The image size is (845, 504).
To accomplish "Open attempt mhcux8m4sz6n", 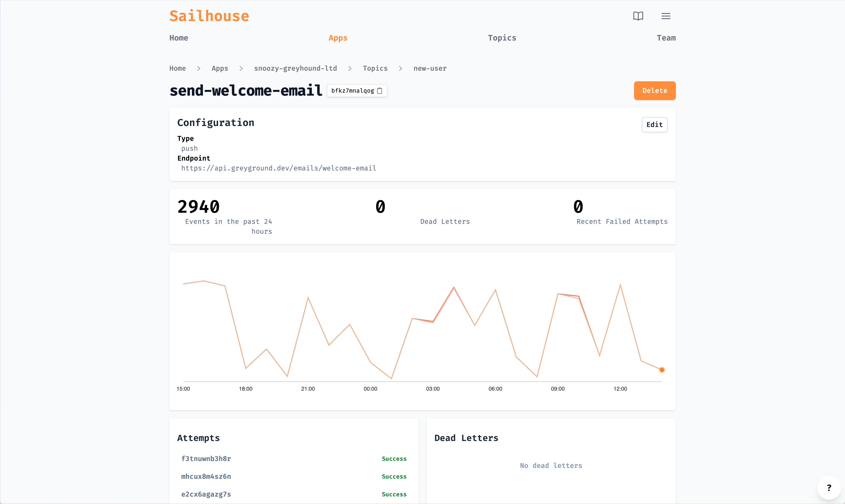I will point(206,476).
